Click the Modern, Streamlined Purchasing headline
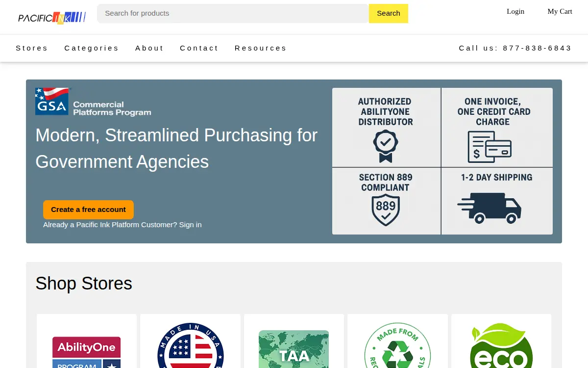 pos(176,148)
